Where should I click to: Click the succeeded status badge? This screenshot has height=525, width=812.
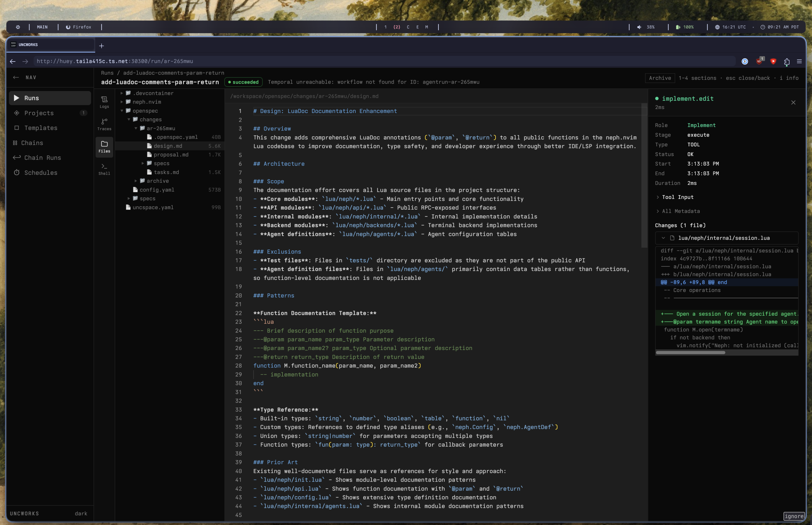point(243,82)
